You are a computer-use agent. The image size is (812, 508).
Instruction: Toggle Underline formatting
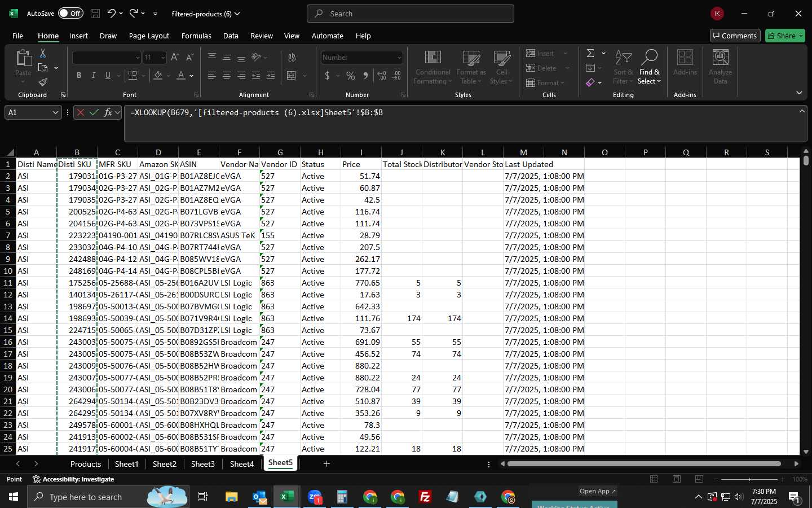(108, 75)
